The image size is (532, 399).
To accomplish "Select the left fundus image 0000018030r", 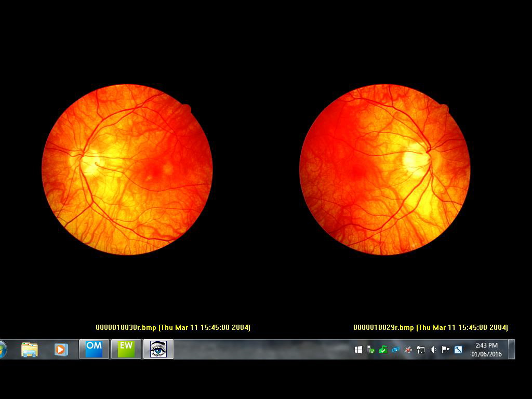I will (127, 169).
